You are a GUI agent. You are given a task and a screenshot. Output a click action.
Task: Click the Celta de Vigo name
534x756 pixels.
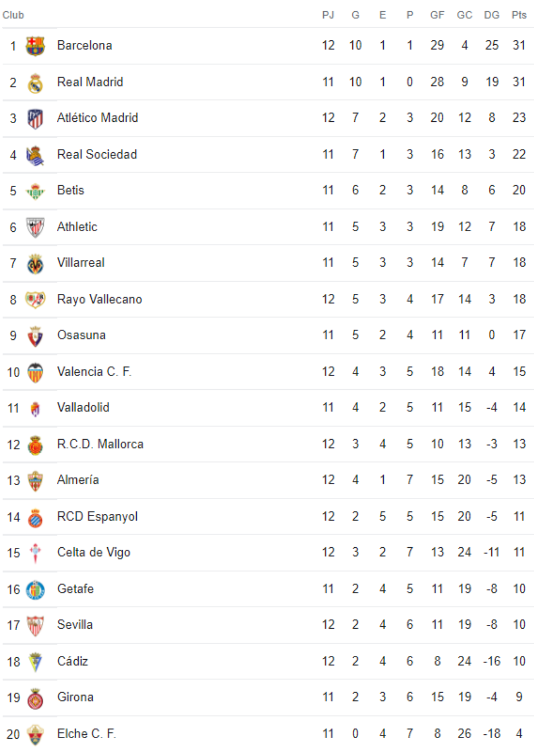[x=94, y=553]
